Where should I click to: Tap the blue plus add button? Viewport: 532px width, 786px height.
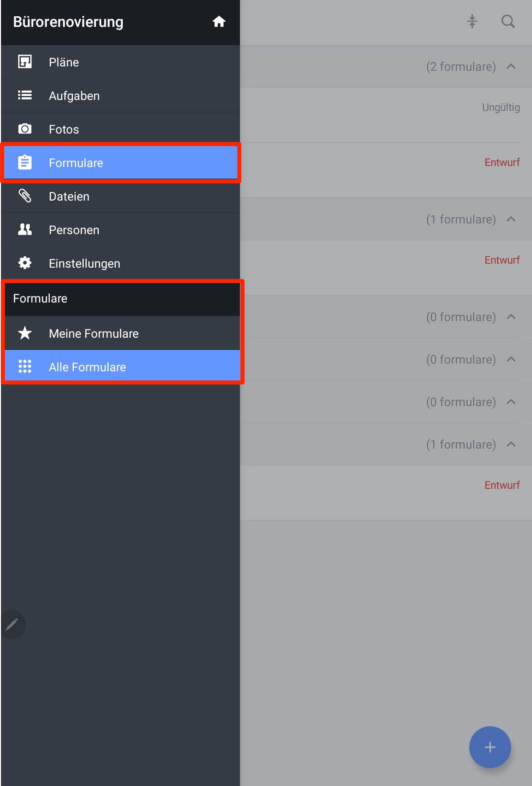tap(490, 747)
